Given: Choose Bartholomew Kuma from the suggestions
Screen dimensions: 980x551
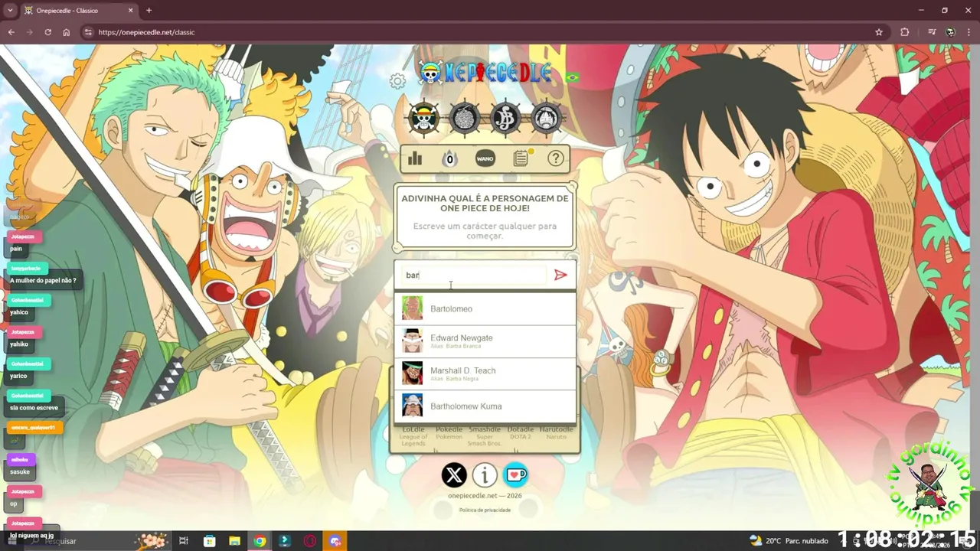Looking at the screenshot, I should [x=485, y=406].
